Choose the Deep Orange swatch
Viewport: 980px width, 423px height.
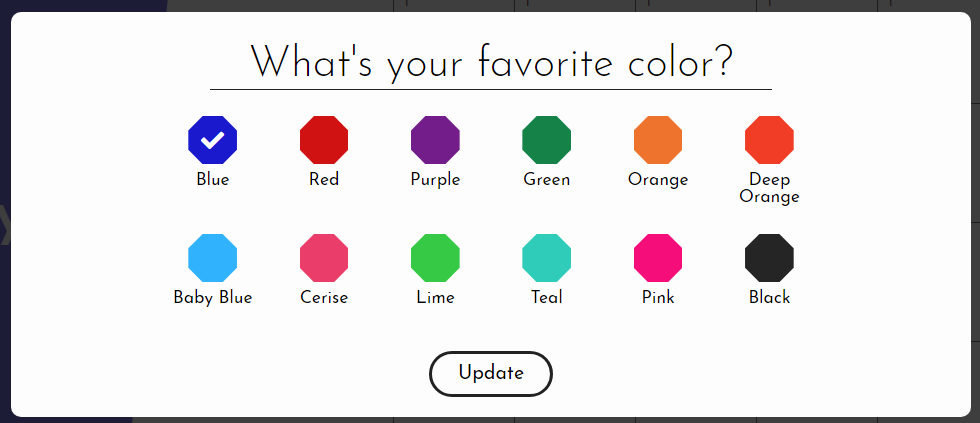coord(769,140)
